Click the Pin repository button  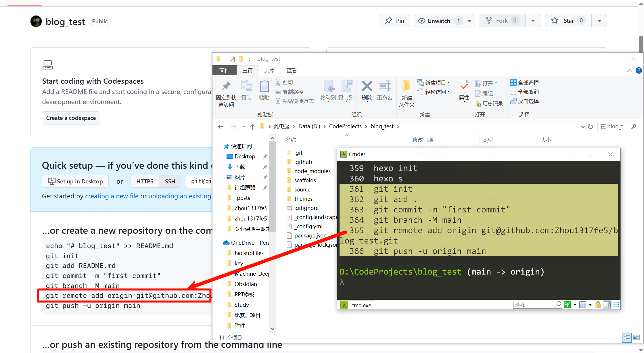tap(394, 21)
